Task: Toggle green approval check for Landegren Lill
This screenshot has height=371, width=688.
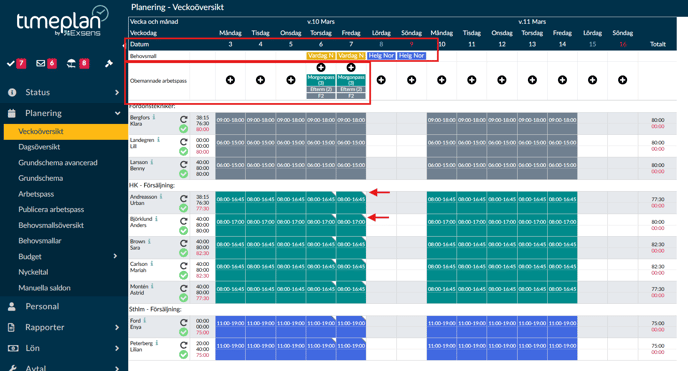Action: coord(183,151)
